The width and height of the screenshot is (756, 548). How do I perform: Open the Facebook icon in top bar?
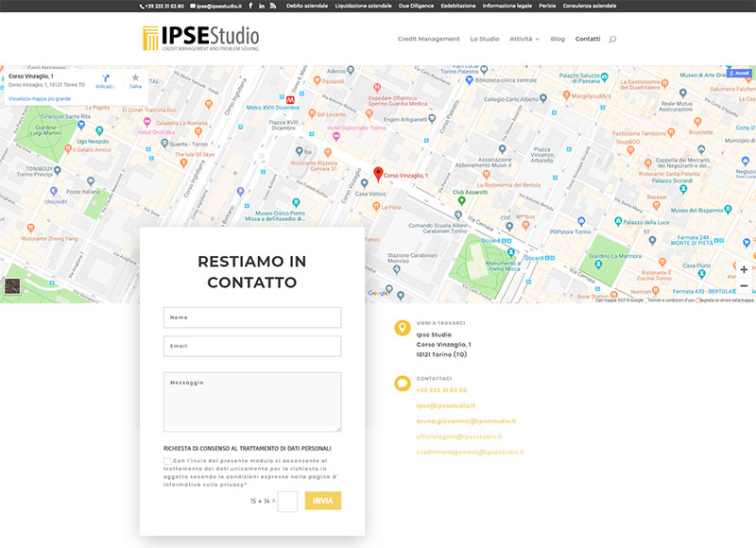pyautogui.click(x=250, y=6)
